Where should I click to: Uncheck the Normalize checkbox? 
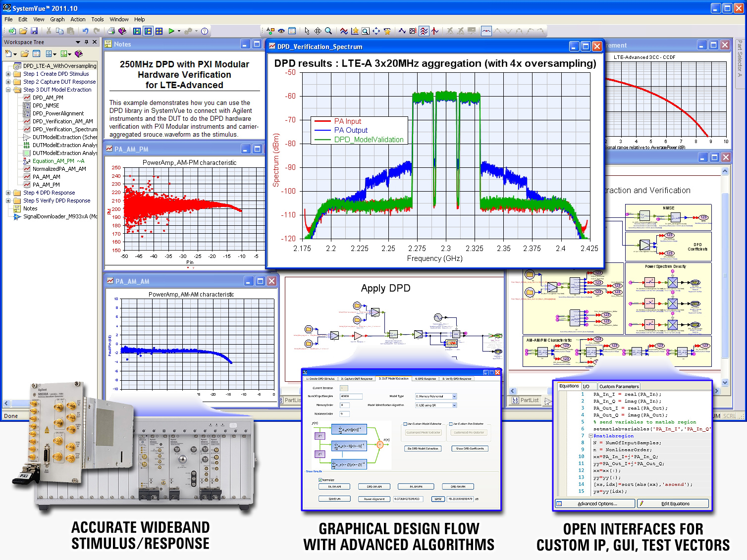point(320,480)
